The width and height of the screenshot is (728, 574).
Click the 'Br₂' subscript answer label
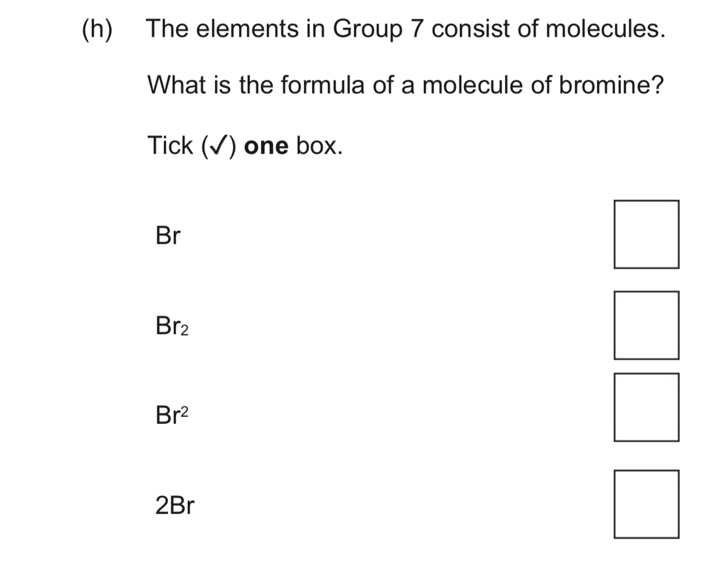click(172, 326)
